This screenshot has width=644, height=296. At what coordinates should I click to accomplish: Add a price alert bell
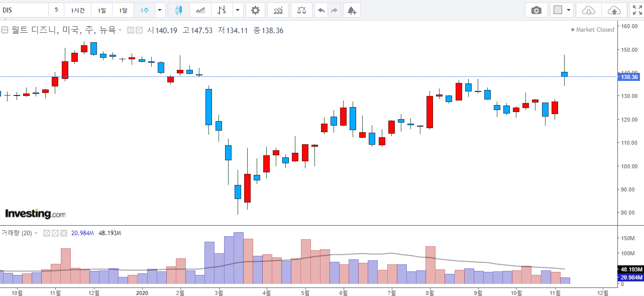[x=352, y=10]
